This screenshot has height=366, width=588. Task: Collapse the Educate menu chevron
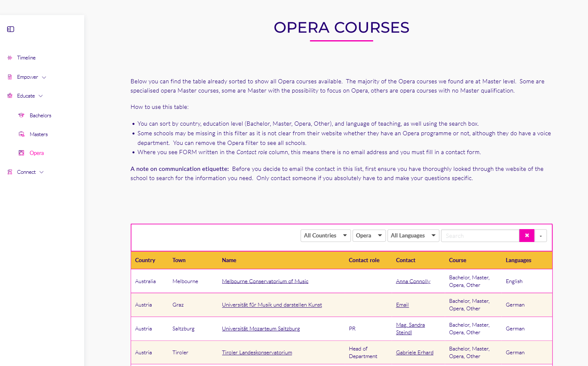click(x=41, y=96)
